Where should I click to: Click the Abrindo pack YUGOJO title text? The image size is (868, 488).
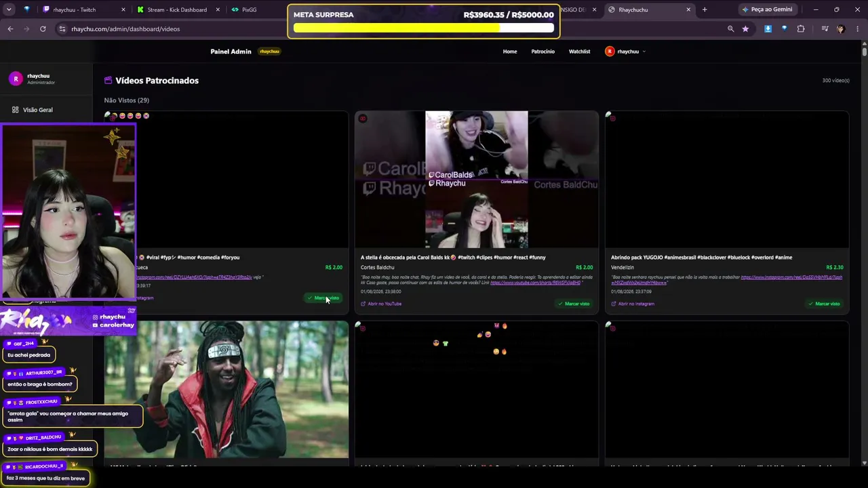pos(701,258)
